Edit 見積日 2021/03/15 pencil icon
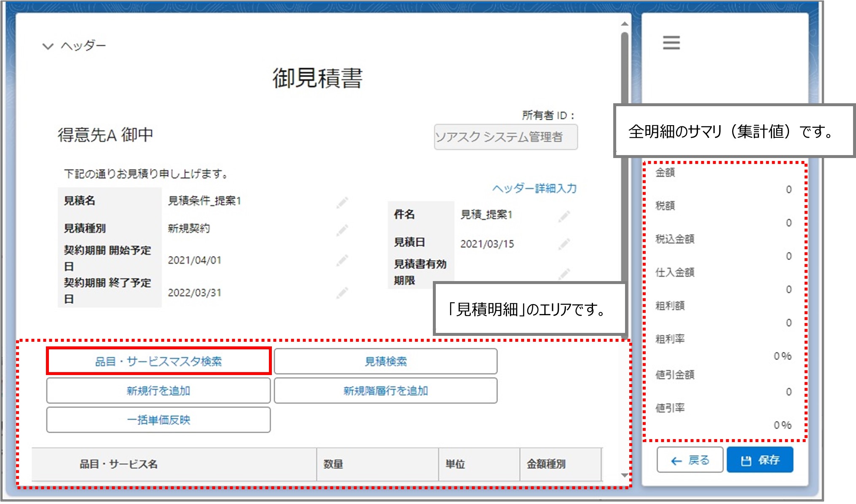The height and width of the screenshot is (504, 856). coord(564,244)
